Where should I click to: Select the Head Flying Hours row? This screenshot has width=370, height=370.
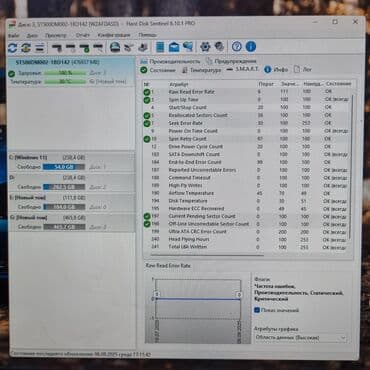[246, 239]
